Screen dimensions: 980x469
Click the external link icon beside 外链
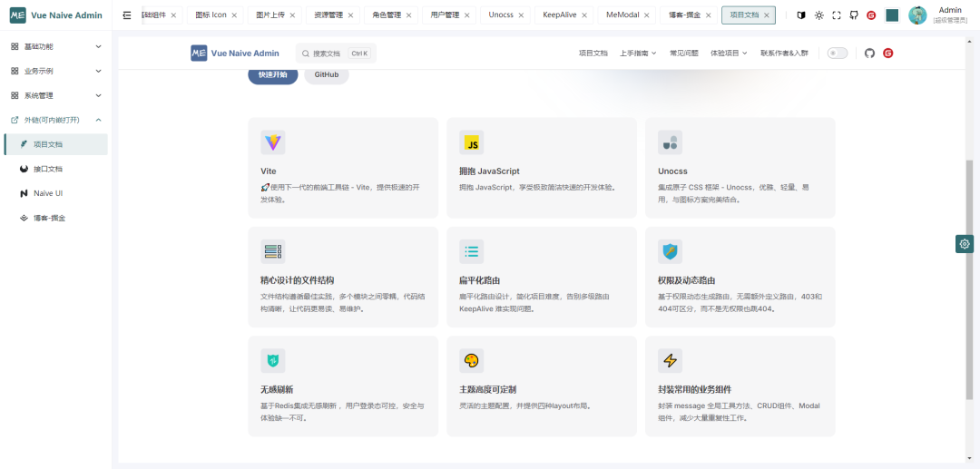[x=15, y=120]
